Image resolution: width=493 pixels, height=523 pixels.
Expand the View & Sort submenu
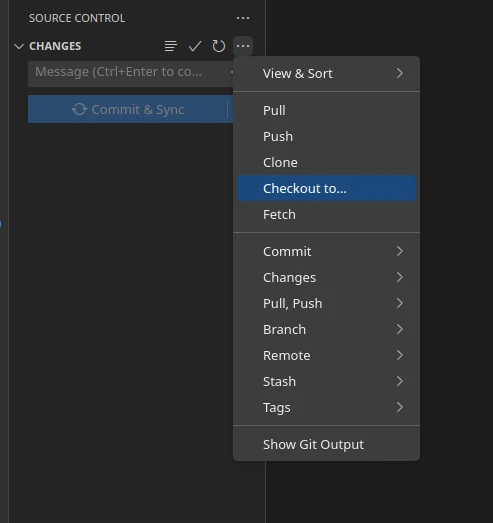(326, 73)
